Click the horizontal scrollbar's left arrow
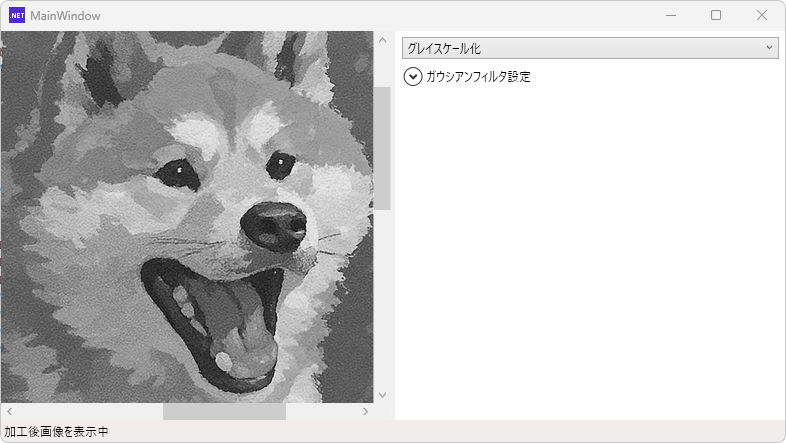Viewport: 786px width, 443px height. 9,411
